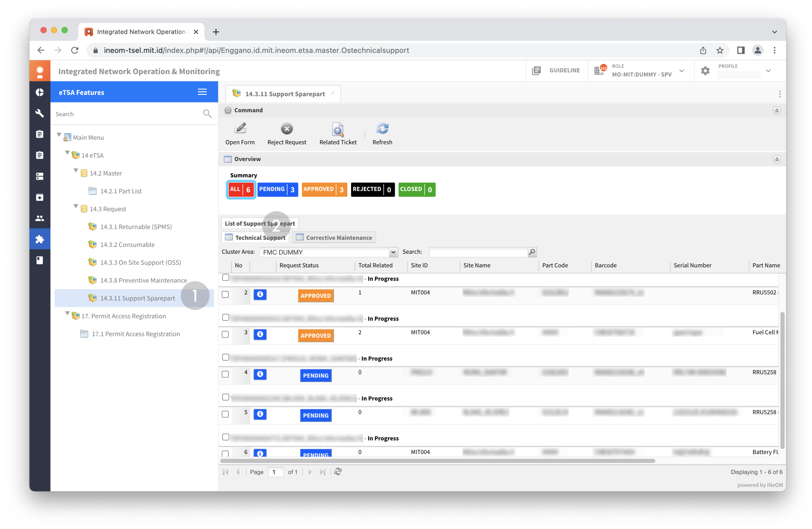
Task: Select the 14.3.11 Support Sparepart tab
Action: tap(283, 94)
